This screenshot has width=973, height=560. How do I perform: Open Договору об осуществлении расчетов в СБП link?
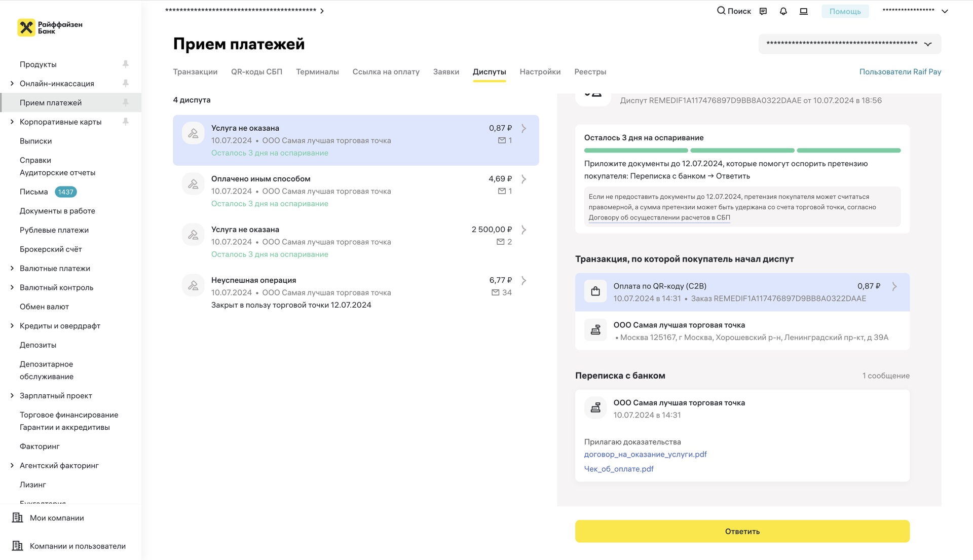coord(659,217)
